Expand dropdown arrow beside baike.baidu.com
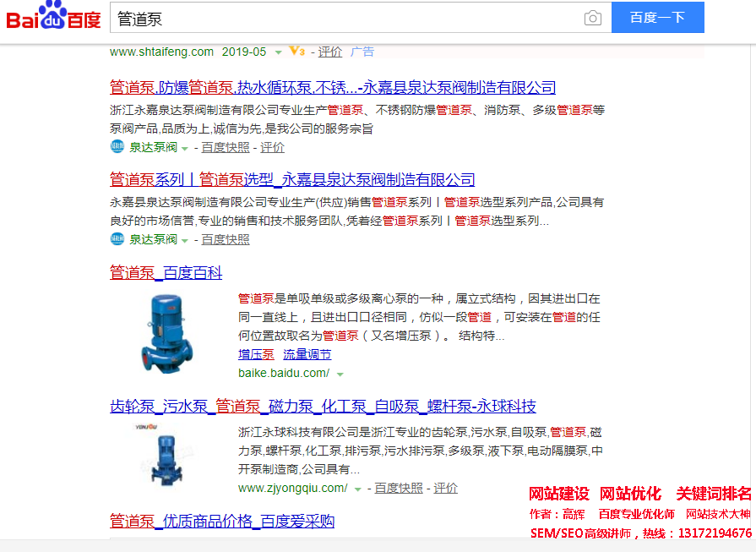 click(x=340, y=374)
